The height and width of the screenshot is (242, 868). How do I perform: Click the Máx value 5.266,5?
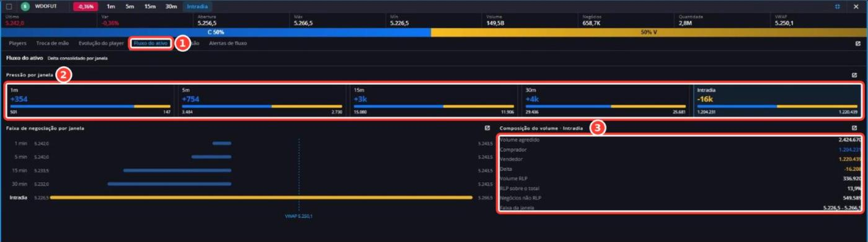[303, 23]
